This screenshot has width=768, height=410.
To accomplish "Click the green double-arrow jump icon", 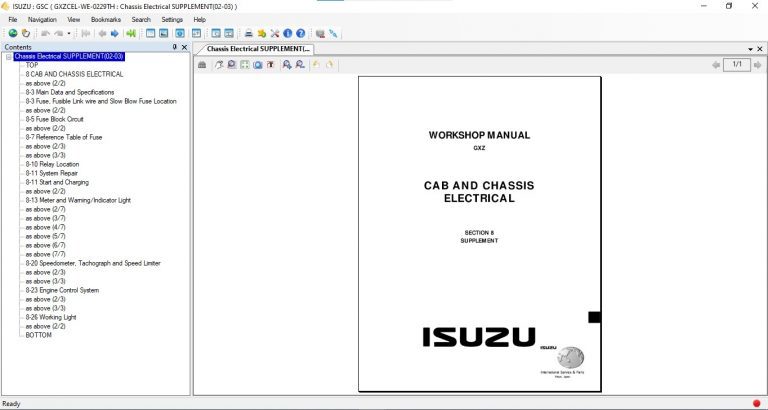I will tap(131, 33).
